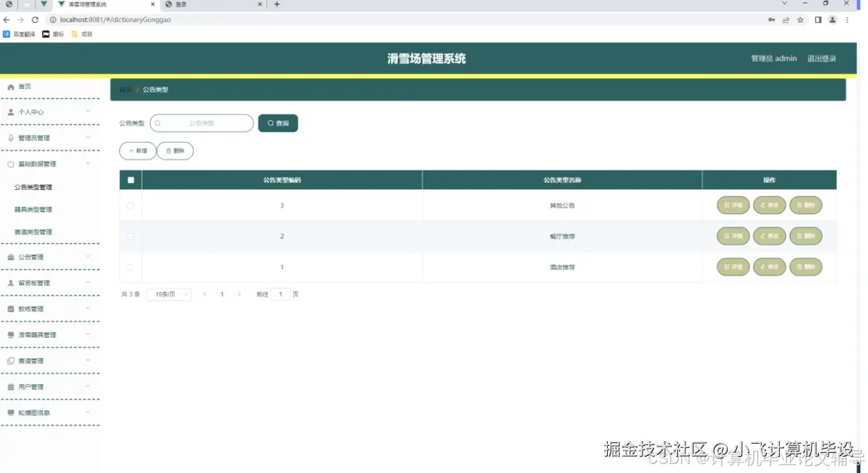The image size is (868, 473).
Task: Expand 滑雪器具管理 using its chevron
Action: (88, 334)
